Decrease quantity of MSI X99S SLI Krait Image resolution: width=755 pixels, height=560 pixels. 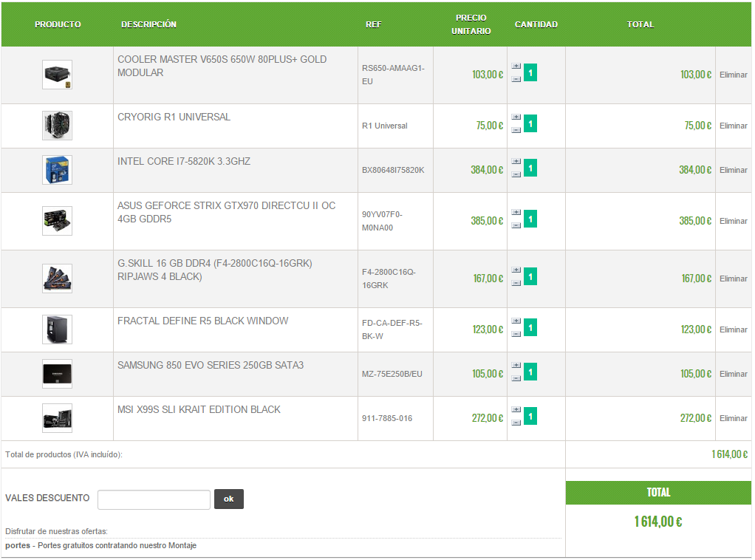pyautogui.click(x=516, y=423)
